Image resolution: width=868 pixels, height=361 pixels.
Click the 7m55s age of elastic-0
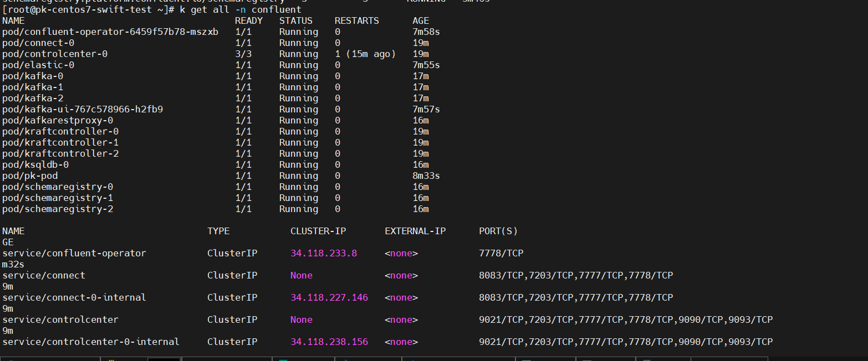point(426,65)
